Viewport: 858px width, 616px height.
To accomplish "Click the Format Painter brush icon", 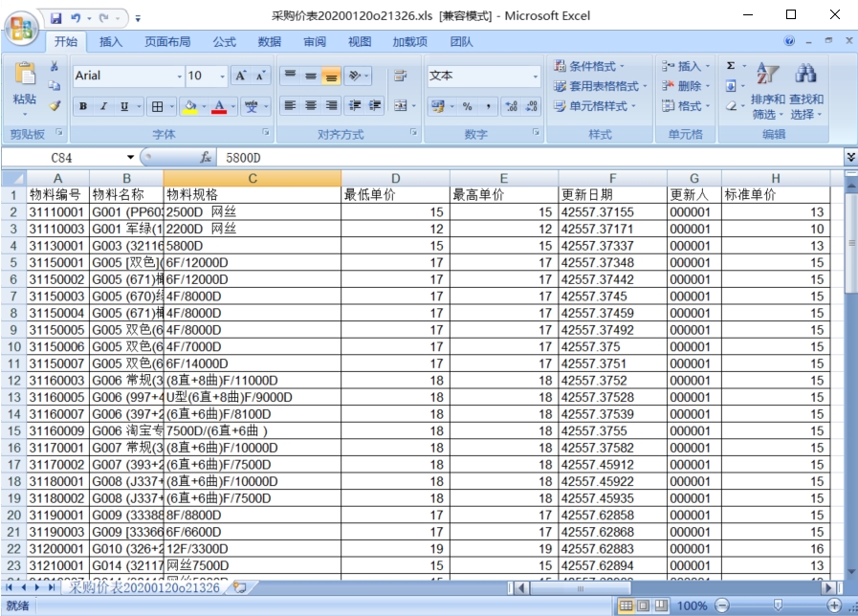I will (55, 106).
